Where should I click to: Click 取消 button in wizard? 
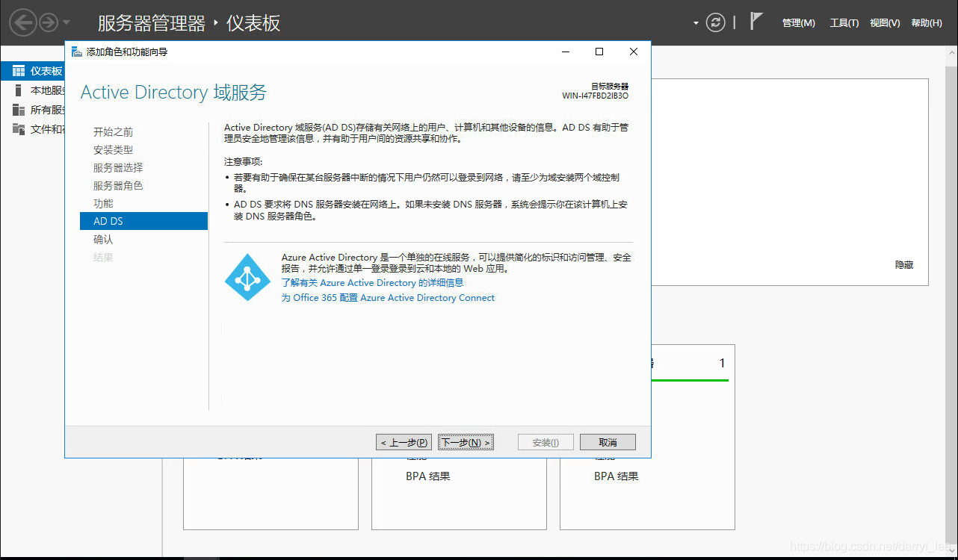(608, 442)
